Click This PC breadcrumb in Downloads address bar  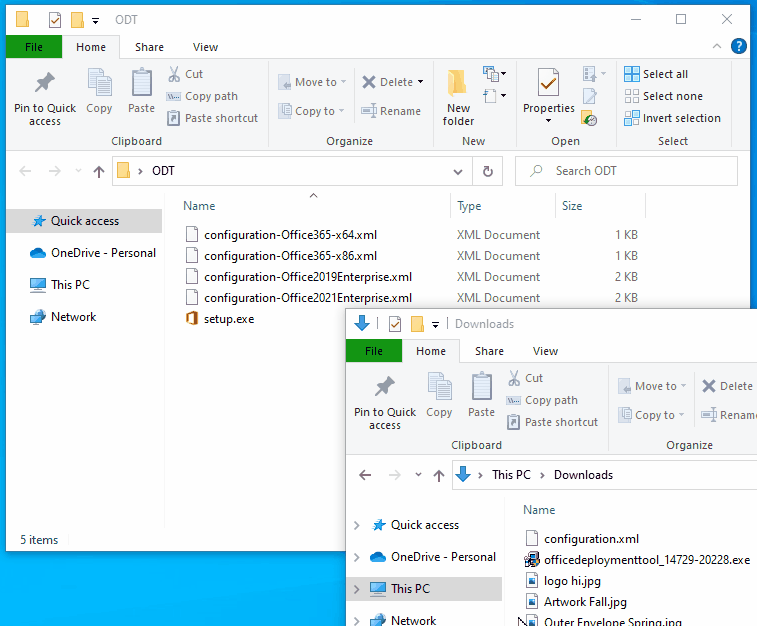point(511,475)
